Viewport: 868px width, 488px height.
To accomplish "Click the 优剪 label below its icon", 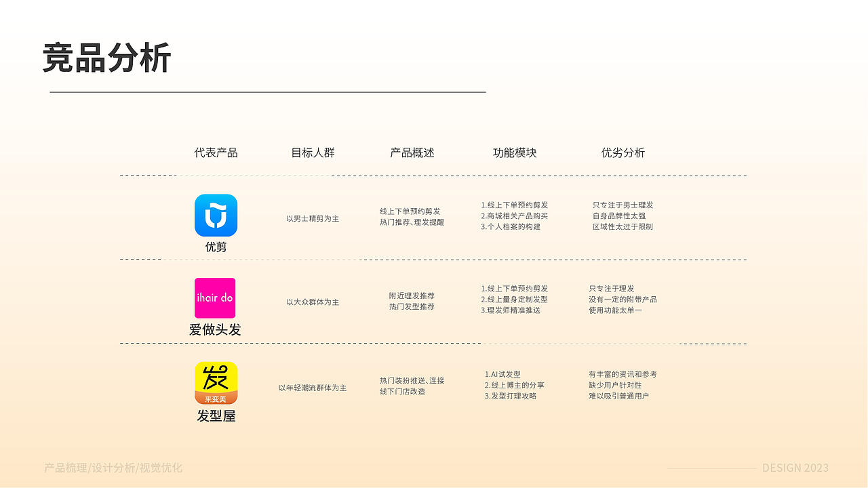I will click(216, 247).
